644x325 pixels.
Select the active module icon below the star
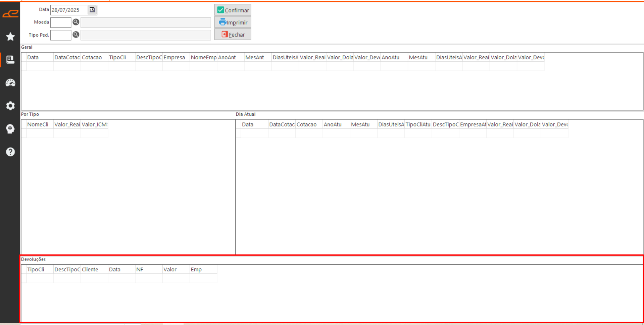pyautogui.click(x=10, y=60)
